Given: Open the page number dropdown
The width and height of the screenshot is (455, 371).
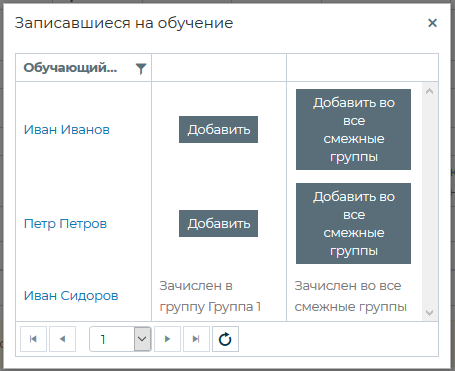Looking at the screenshot, I should pos(142,339).
